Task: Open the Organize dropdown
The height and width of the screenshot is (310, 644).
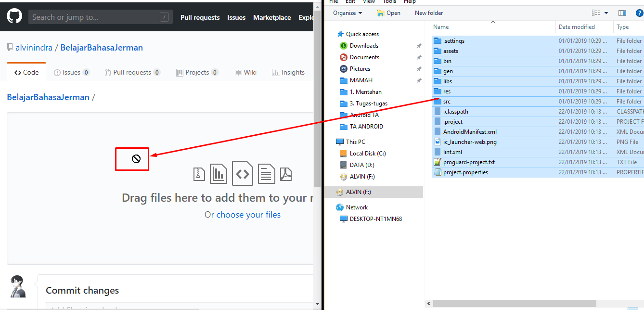Action: (x=347, y=13)
